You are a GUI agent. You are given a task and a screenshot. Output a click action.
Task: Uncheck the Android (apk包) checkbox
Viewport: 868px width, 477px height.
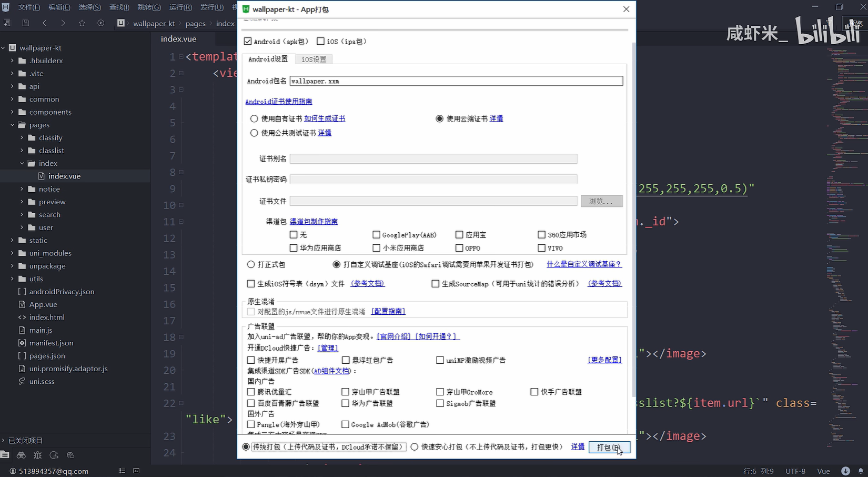248,41
